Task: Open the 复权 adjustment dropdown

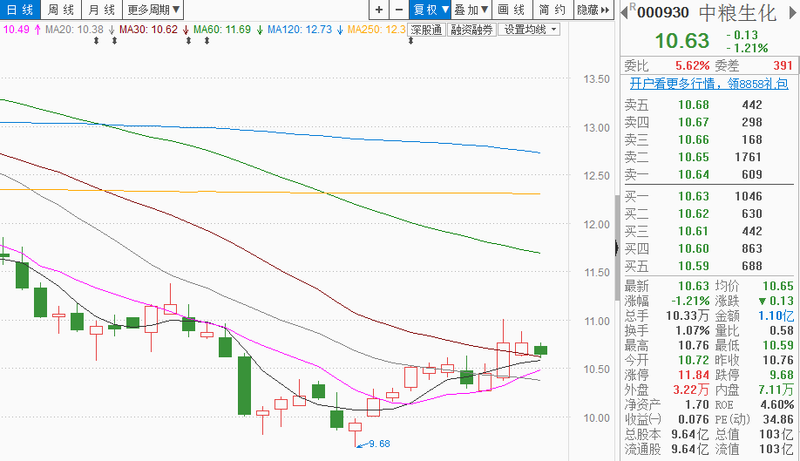Action: pos(430,9)
